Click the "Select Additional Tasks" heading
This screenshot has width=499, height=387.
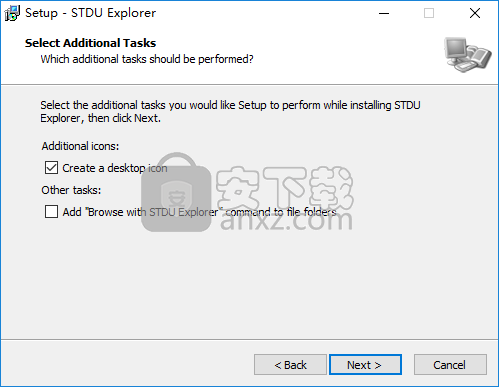click(x=90, y=43)
